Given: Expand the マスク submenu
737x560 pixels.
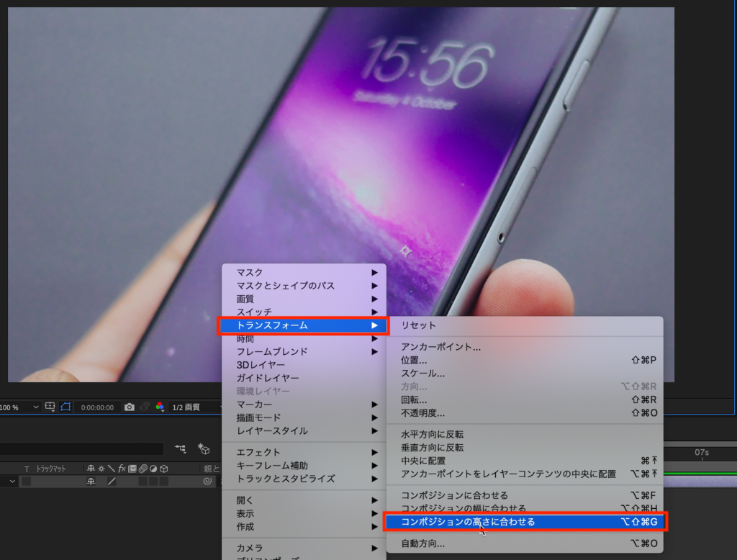Looking at the screenshot, I should (x=304, y=272).
